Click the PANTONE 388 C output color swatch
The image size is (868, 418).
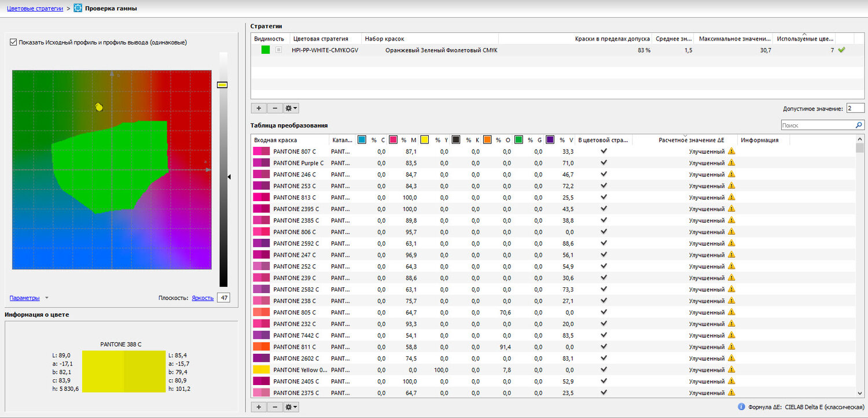tap(145, 372)
